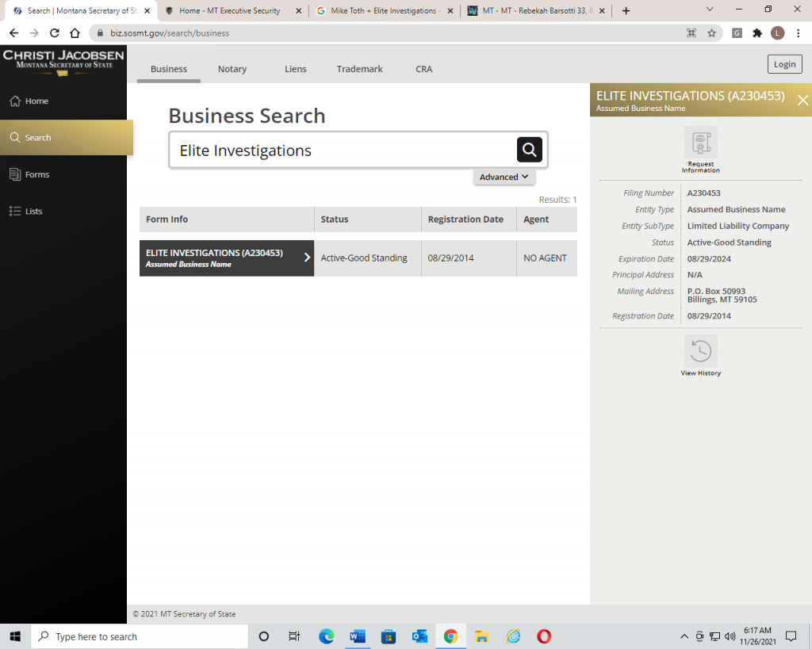Click the Request Information icon
The image size is (812, 649).
click(700, 143)
